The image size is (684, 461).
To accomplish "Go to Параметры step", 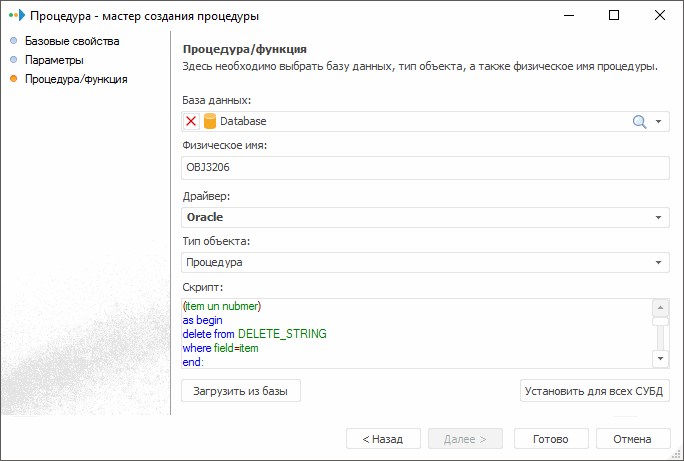I will 55,60.
